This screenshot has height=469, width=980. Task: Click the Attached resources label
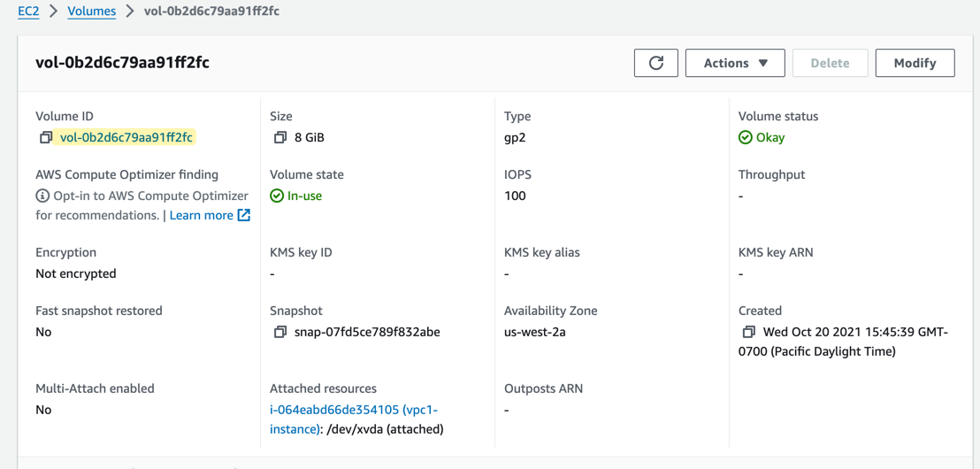323,388
